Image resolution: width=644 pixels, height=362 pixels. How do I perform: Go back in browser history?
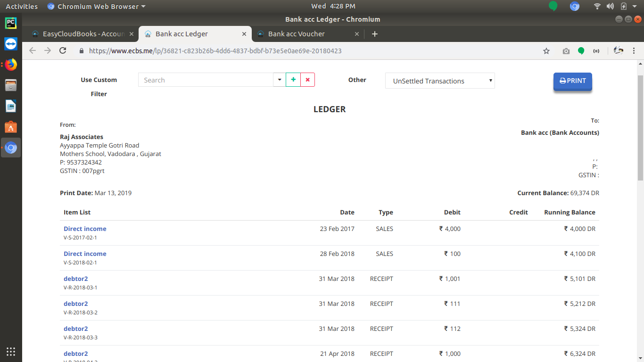pyautogui.click(x=33, y=50)
